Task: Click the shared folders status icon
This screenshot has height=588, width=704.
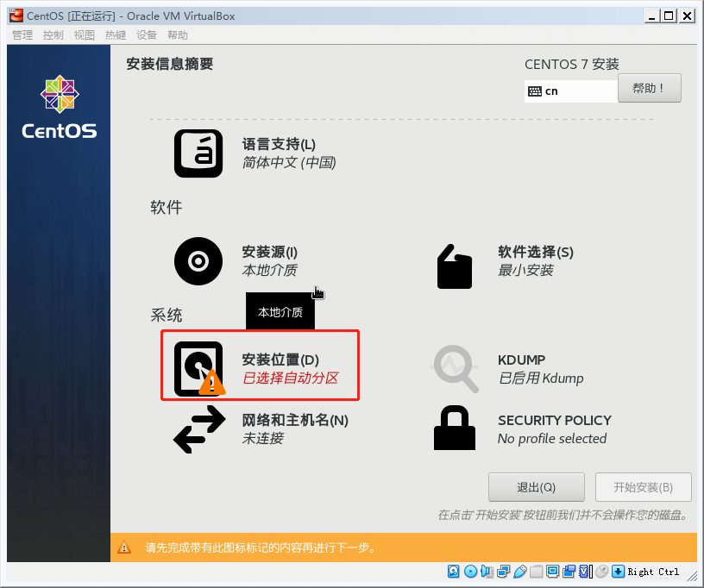Action: 536,571
